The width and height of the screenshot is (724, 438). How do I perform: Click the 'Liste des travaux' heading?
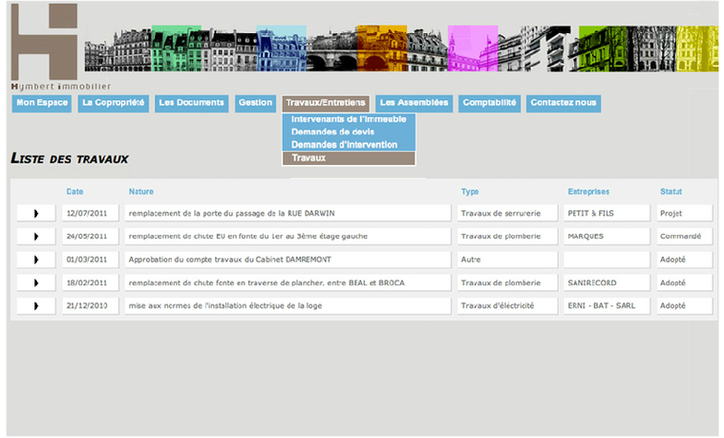pyautogui.click(x=70, y=159)
